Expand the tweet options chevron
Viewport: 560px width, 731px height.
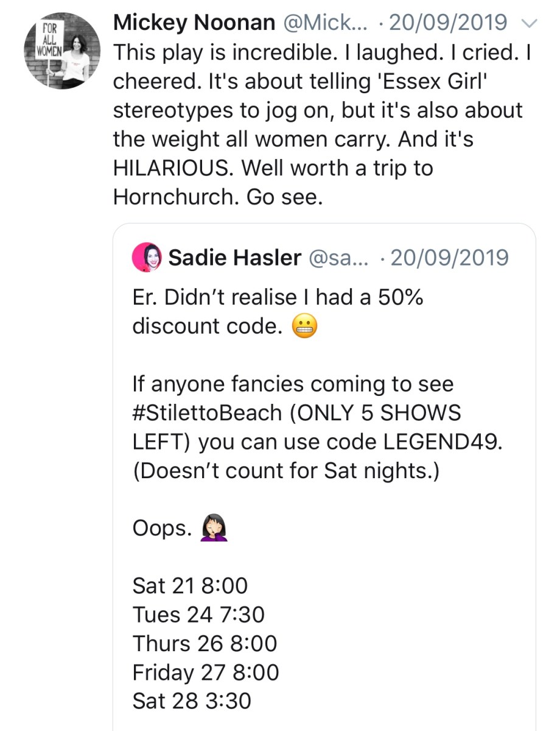tap(530, 23)
